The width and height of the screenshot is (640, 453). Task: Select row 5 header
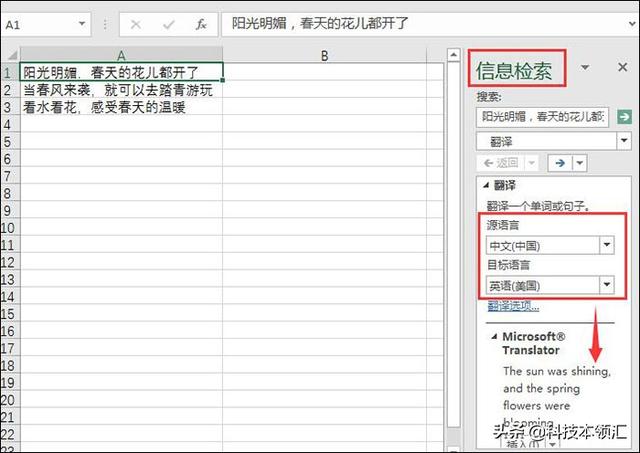point(9,142)
